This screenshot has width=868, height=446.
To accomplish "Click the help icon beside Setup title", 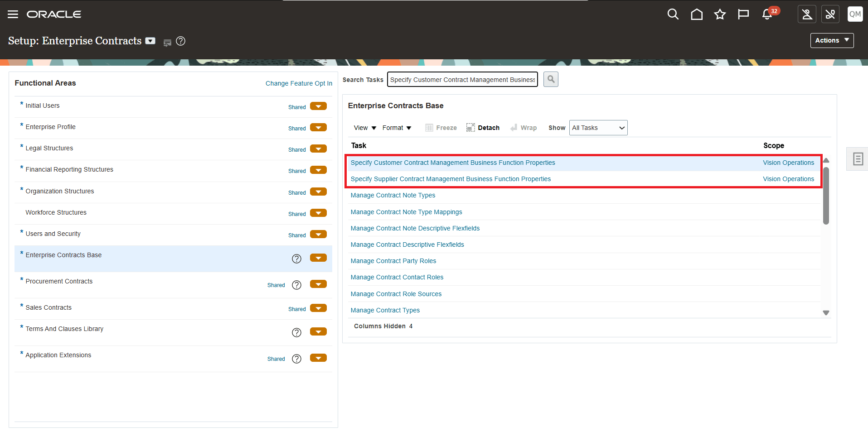I will (180, 41).
